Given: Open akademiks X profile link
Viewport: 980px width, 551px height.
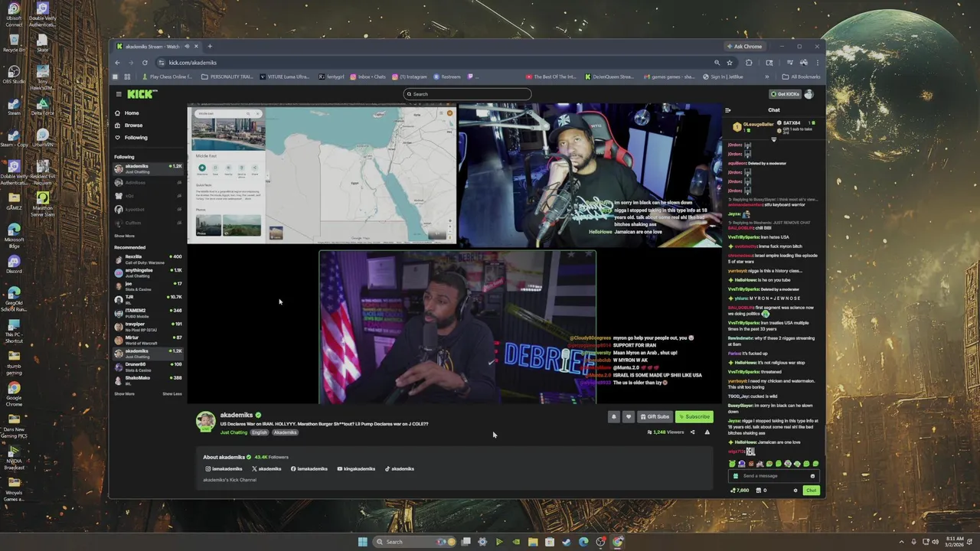Looking at the screenshot, I should coord(266,468).
